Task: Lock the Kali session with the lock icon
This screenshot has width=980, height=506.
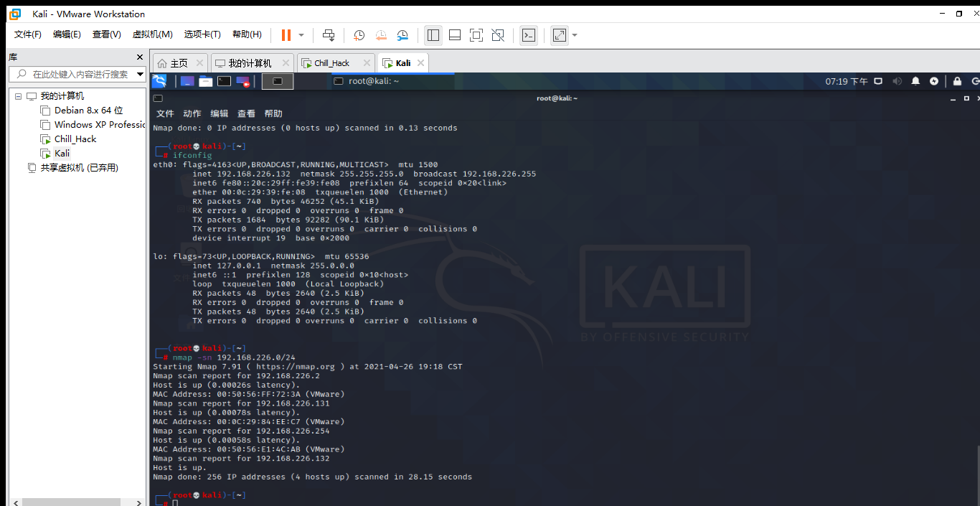Action: point(957,81)
